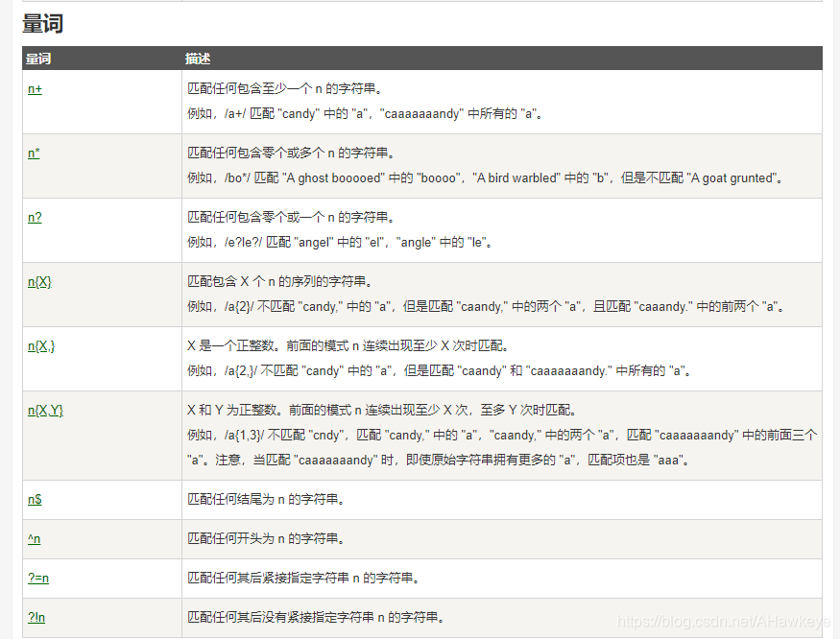This screenshot has height=639, width=840.
Task: Open the n{X,} quantifier link
Action: point(41,346)
